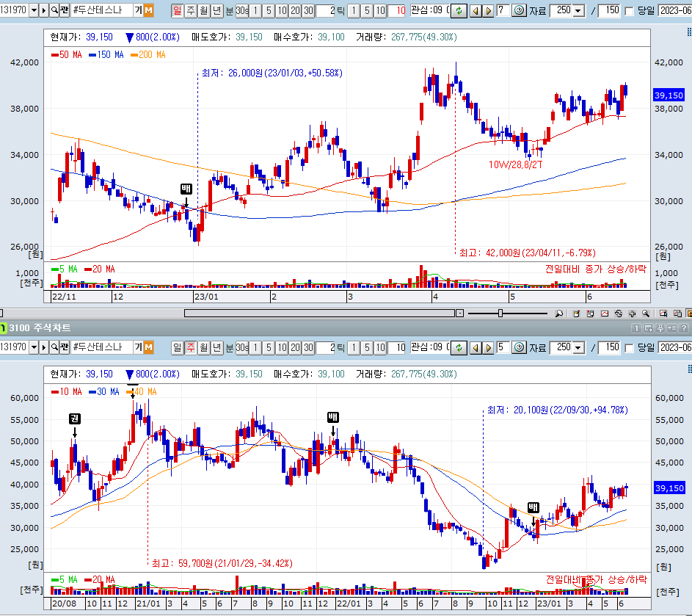Click the 200 MA legend in top chart
This screenshot has height=616, width=692.
[147, 55]
